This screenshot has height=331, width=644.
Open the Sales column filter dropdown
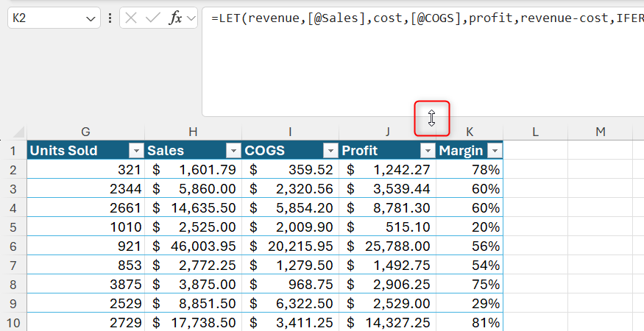[234, 151]
